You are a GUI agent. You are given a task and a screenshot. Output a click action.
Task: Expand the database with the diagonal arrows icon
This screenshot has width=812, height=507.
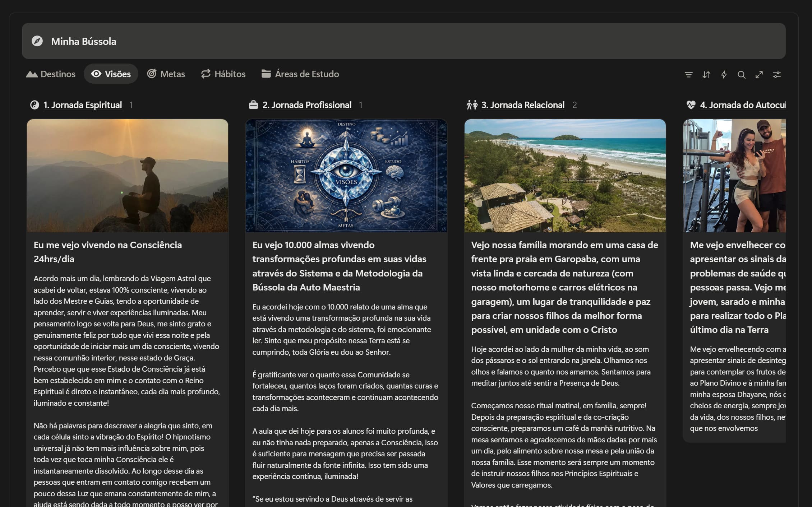759,75
